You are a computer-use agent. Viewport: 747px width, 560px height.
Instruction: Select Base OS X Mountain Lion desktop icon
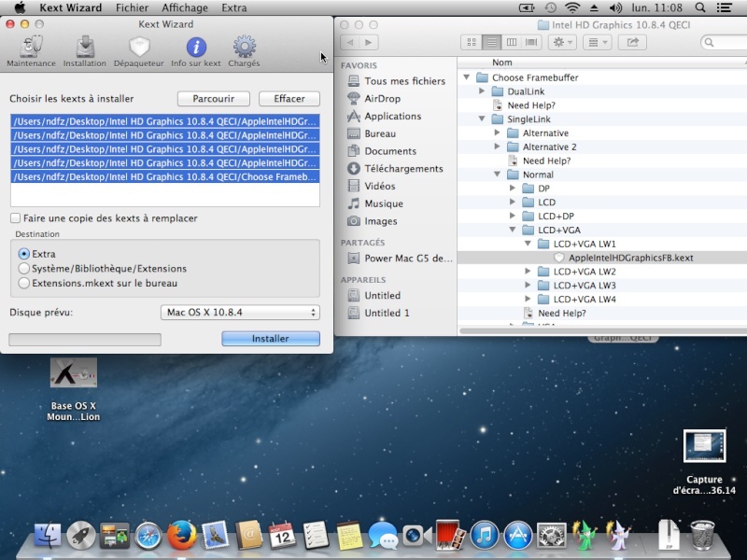tap(74, 389)
